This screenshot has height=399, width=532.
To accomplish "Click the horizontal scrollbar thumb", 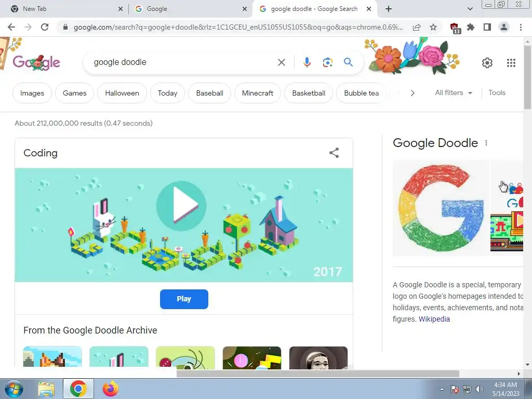I will coord(317,374).
